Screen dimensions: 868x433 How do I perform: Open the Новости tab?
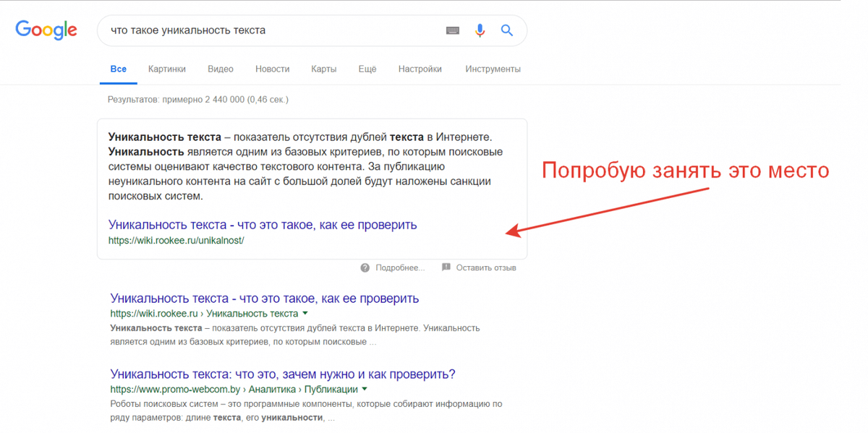pyautogui.click(x=273, y=69)
